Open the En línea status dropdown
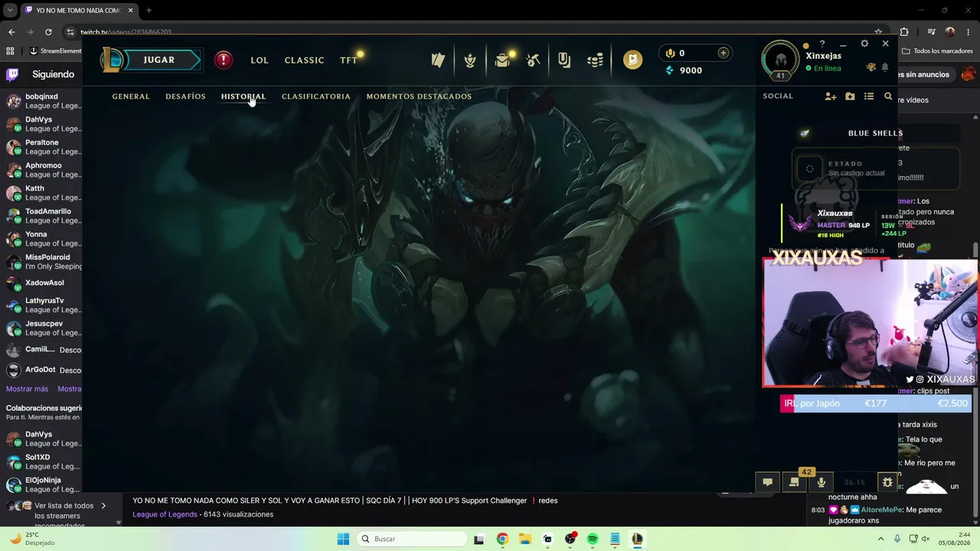 pyautogui.click(x=823, y=68)
